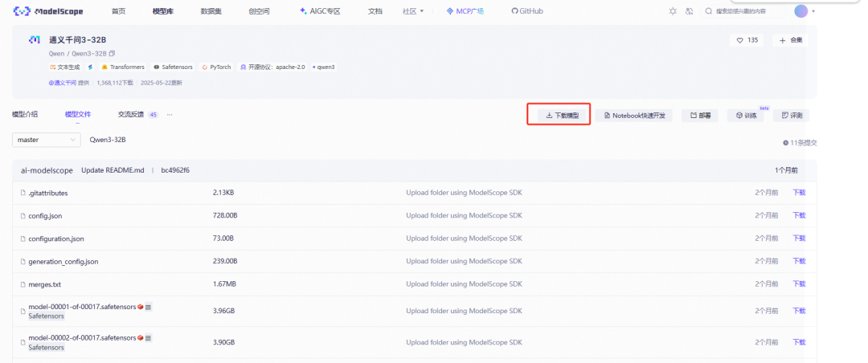Viewport: 868px width, 363px height.
Task: Toggle the sun light/dark theme icon
Action: point(673,11)
